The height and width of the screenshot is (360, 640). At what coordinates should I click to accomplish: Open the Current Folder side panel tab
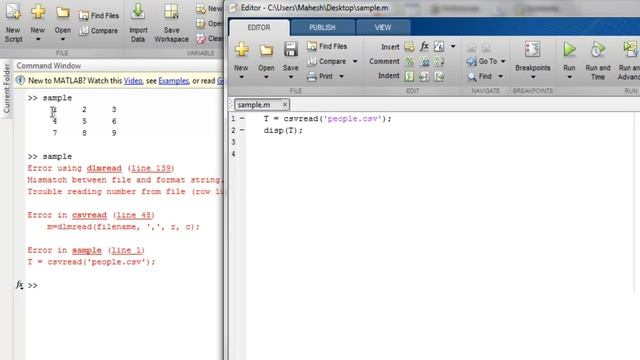[x=6, y=88]
